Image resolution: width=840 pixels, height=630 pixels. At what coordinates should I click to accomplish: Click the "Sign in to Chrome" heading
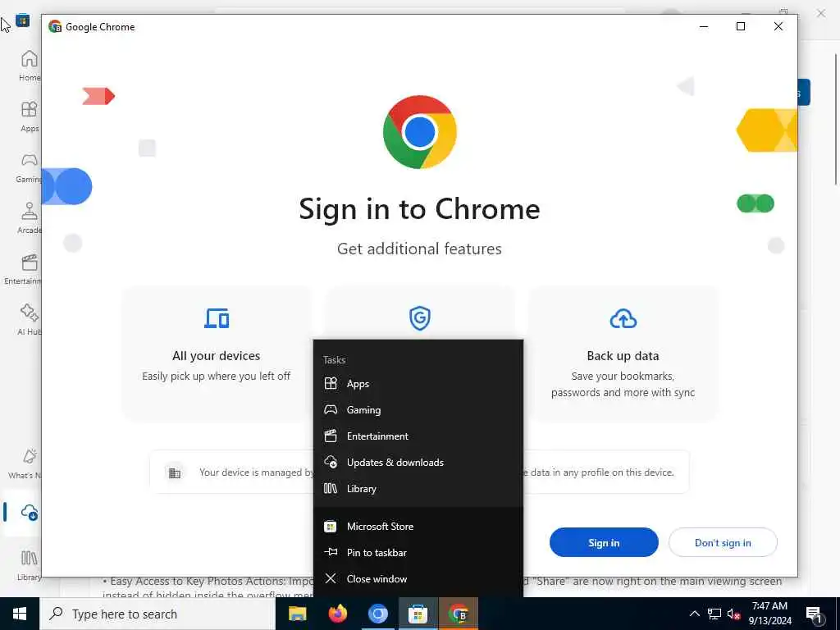point(419,208)
